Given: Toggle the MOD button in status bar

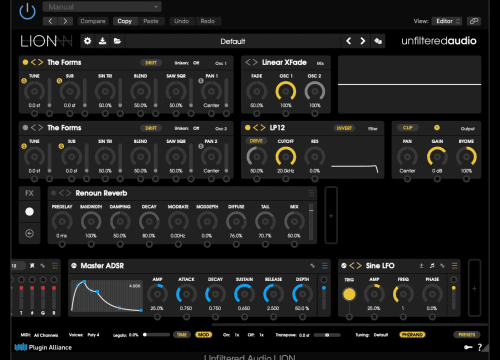Looking at the screenshot, I should pos(204,335).
